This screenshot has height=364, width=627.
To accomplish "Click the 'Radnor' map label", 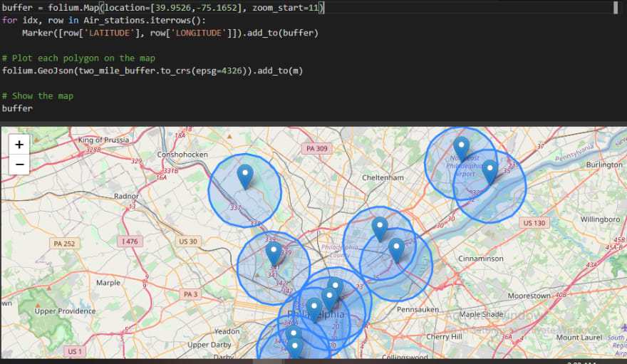I will (x=126, y=196).
